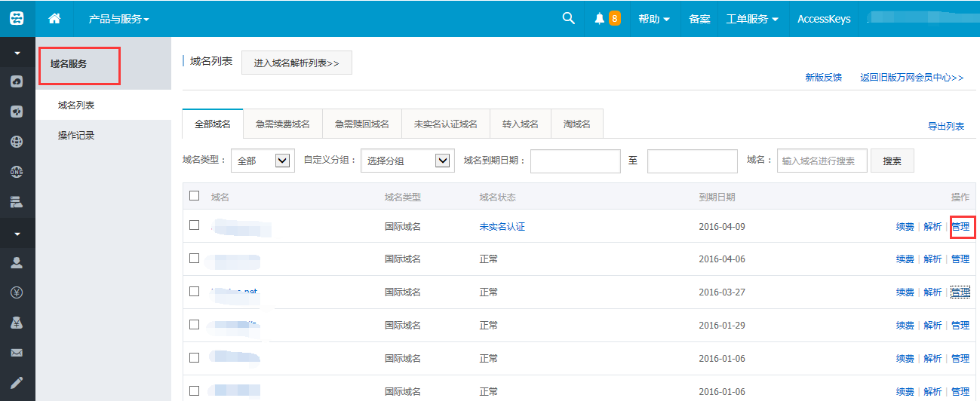Image resolution: width=980 pixels, height=401 pixels.
Task: Check the box for the 2016-04-09 domain row
Action: 195,225
